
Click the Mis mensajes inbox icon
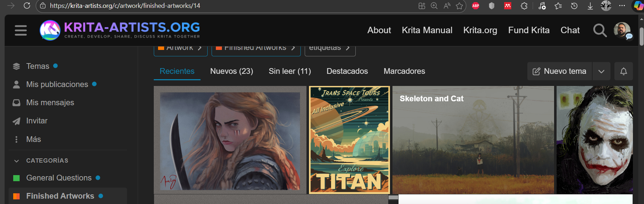click(x=16, y=103)
